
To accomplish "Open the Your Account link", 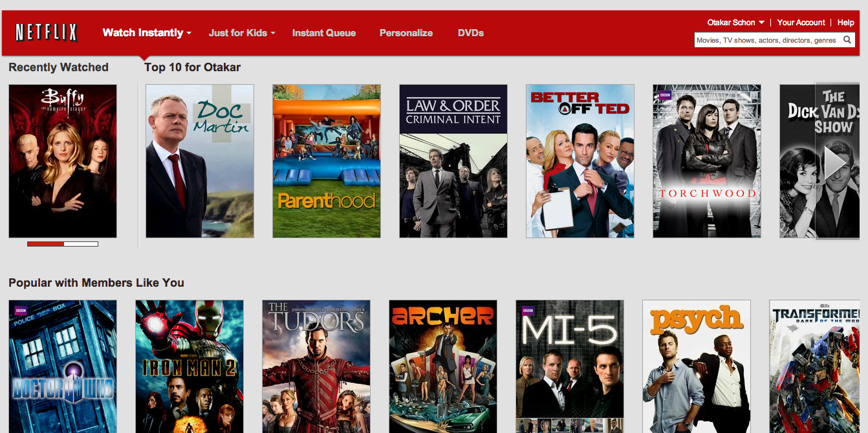I will (x=801, y=23).
